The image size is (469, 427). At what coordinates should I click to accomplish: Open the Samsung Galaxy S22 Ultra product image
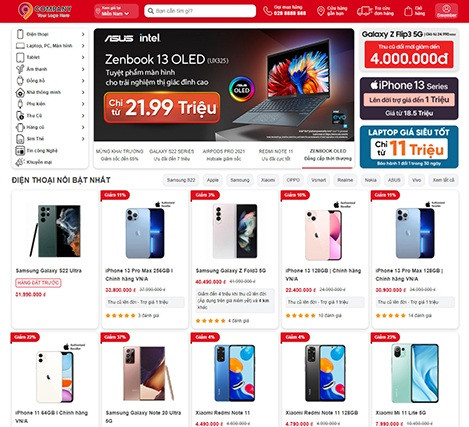click(55, 231)
